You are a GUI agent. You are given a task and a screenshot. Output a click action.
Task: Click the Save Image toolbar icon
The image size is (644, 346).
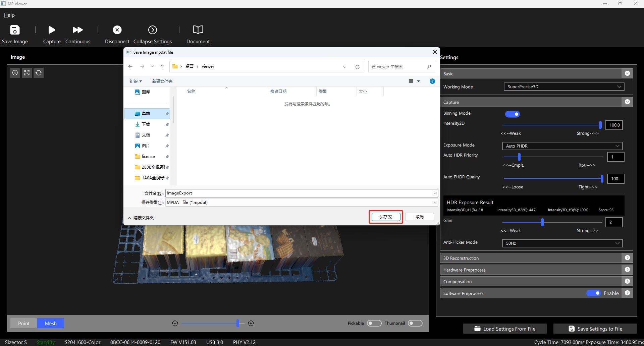pos(15,30)
